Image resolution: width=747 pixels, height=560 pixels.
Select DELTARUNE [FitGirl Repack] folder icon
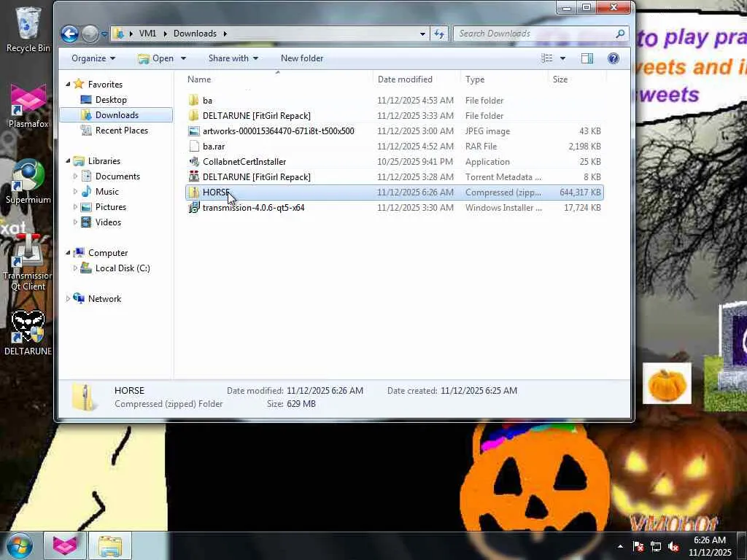click(x=193, y=116)
